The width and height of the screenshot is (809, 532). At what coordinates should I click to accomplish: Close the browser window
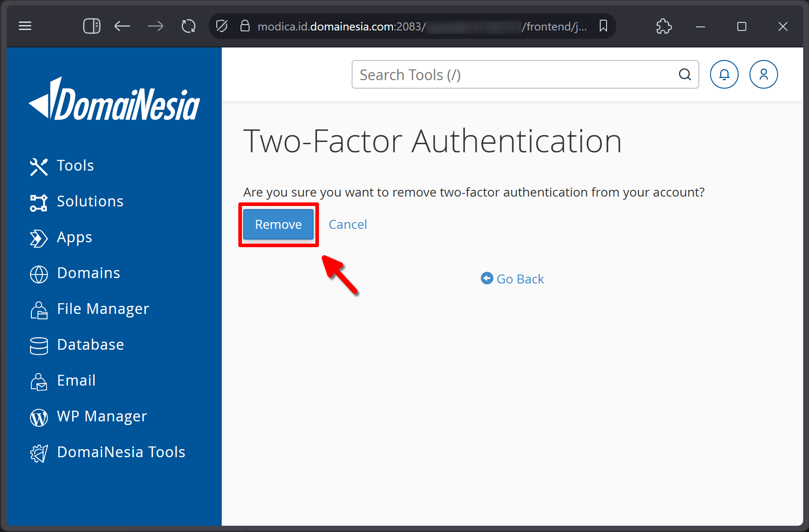coord(783,26)
